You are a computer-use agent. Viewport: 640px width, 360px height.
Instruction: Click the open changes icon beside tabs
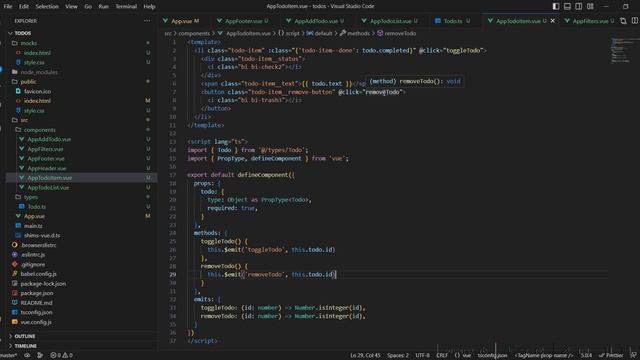(623, 21)
